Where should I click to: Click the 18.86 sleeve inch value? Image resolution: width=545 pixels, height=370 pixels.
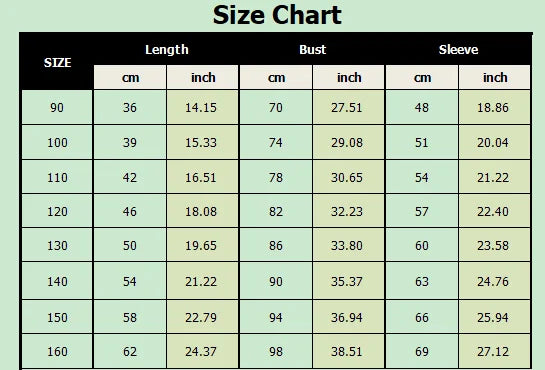[x=494, y=107]
